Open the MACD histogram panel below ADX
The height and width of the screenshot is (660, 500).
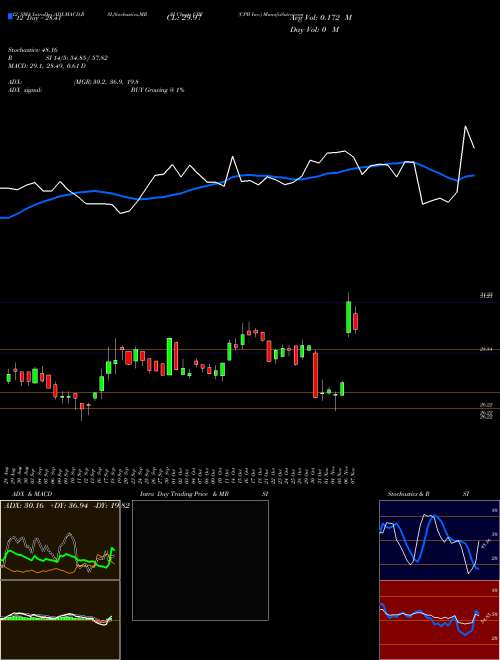60,620
